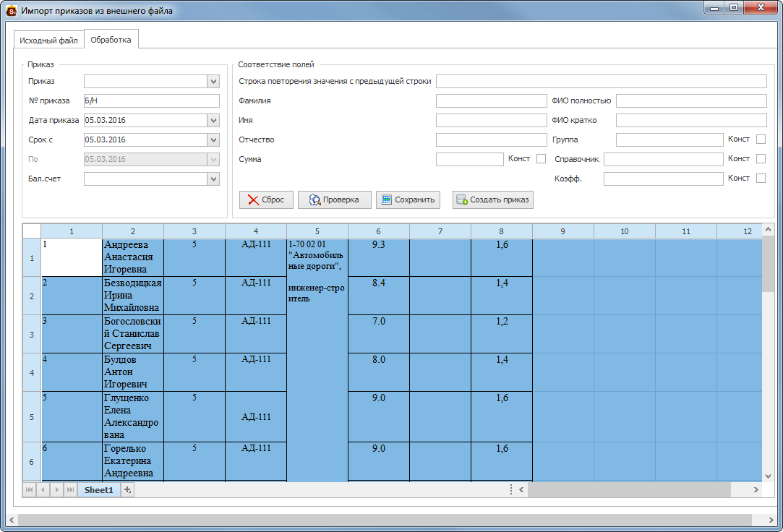Click the select-all corner of the spreadsheet
The height and width of the screenshot is (532, 783).
(x=32, y=231)
